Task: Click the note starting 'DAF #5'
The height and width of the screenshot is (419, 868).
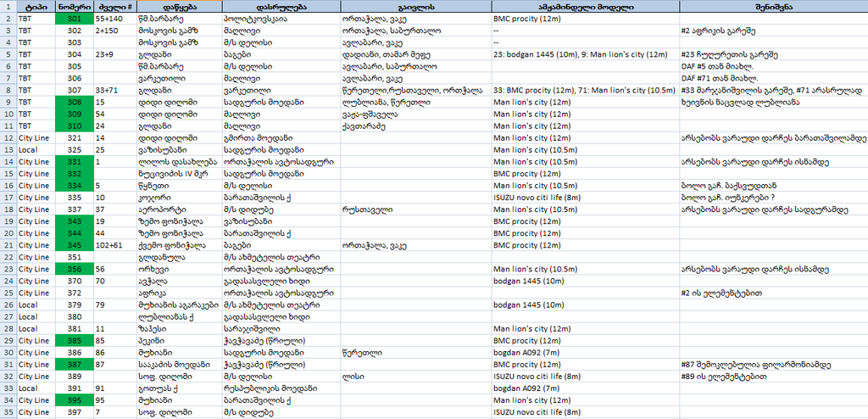Action: [773, 66]
